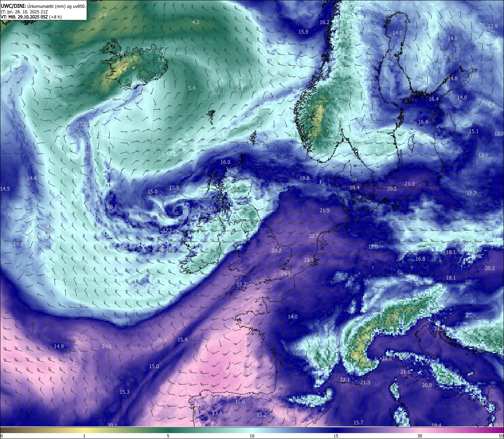Click the 15.9 value label
This screenshot has height=439, width=504.
click(x=303, y=31)
